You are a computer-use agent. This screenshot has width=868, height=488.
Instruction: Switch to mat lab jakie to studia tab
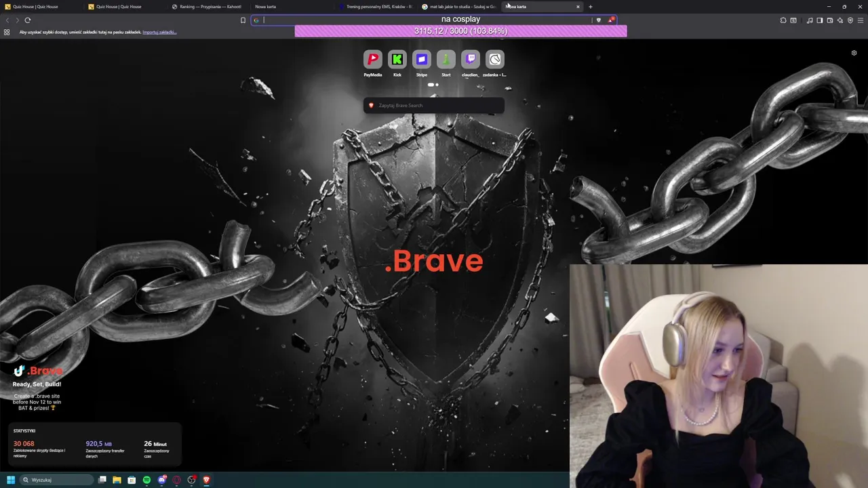[x=460, y=7]
